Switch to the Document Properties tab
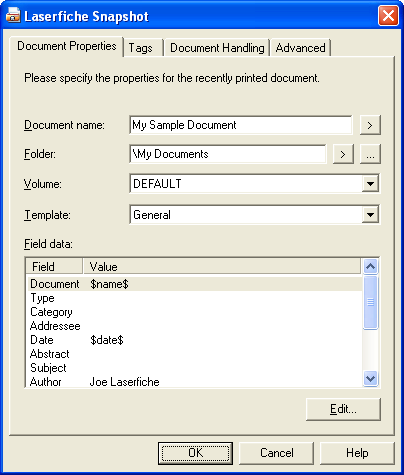 [x=67, y=46]
